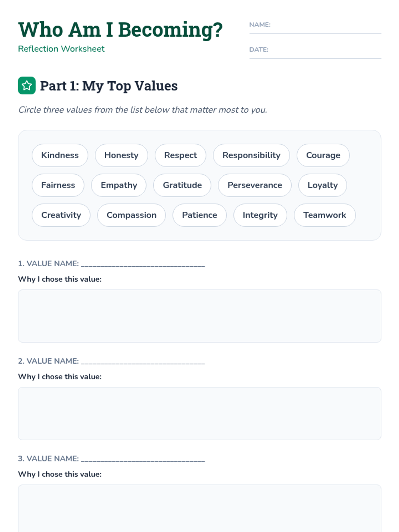Viewport: 399px width, 532px height.
Task: Pick the Teamwork value chip
Action: click(325, 215)
